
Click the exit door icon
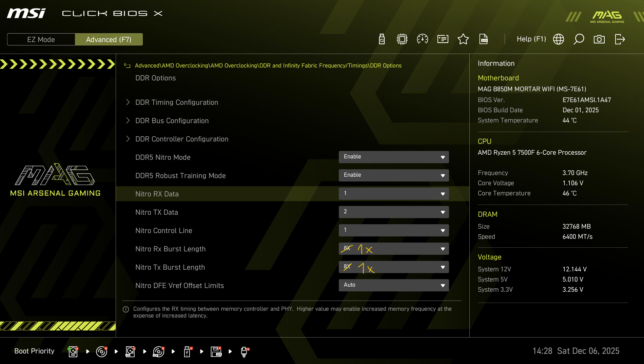click(620, 39)
